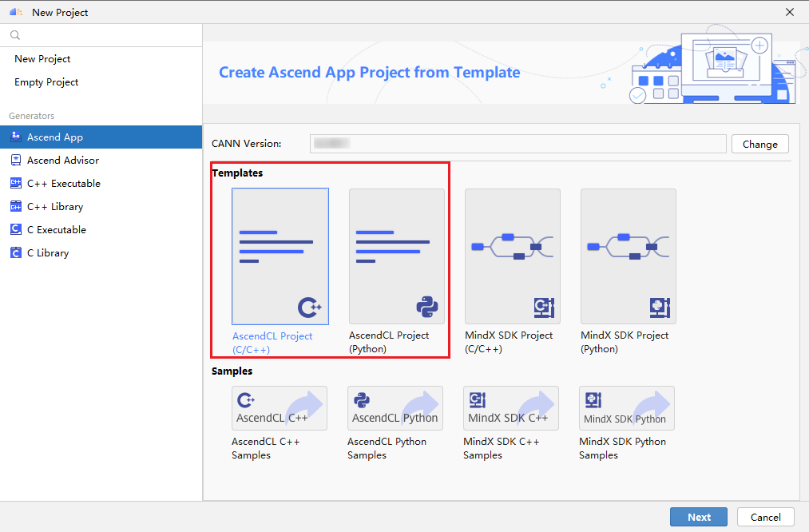Screen dimensions: 809x532
Task: Click the Change button for CANN Version
Action: tap(760, 144)
